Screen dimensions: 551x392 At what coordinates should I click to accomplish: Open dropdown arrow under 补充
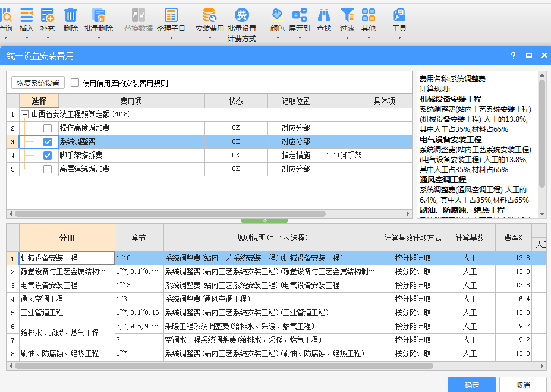48,37
